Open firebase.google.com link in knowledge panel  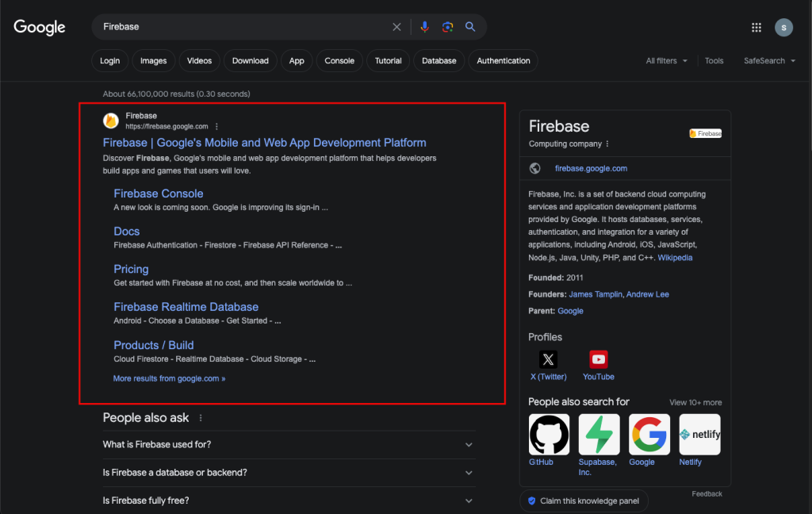[591, 168]
